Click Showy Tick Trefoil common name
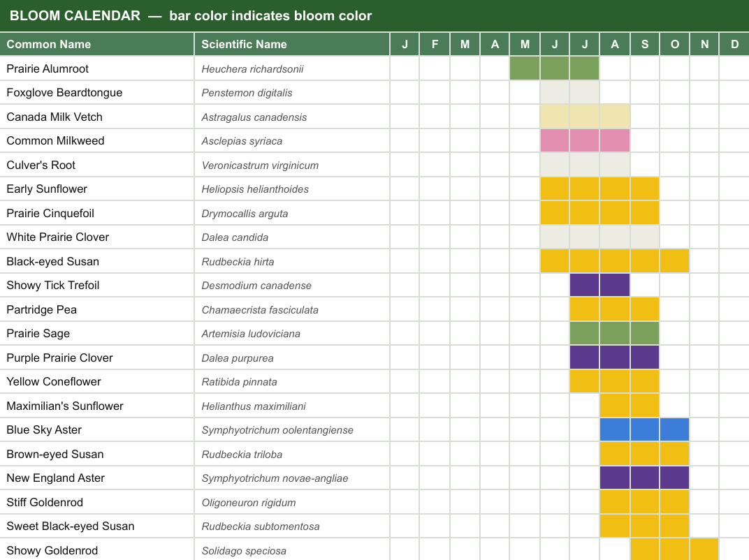Image resolution: width=749 pixels, height=560 pixels. [x=53, y=286]
